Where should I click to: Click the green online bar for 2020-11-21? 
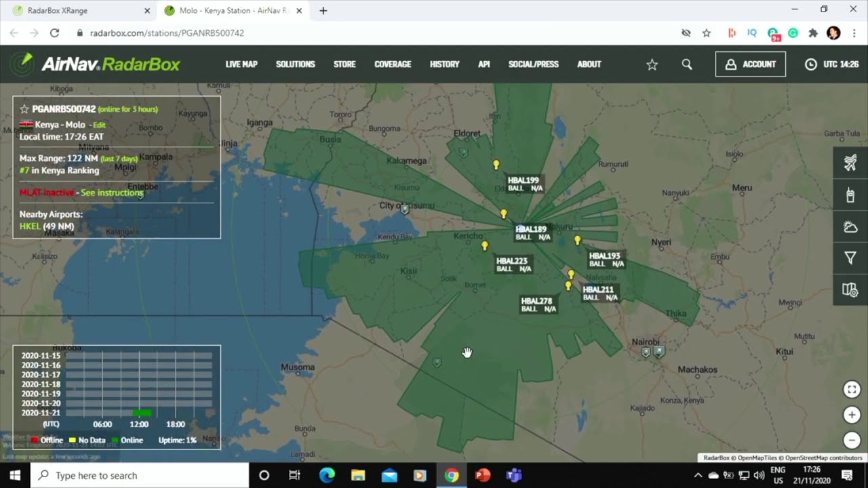pos(142,412)
